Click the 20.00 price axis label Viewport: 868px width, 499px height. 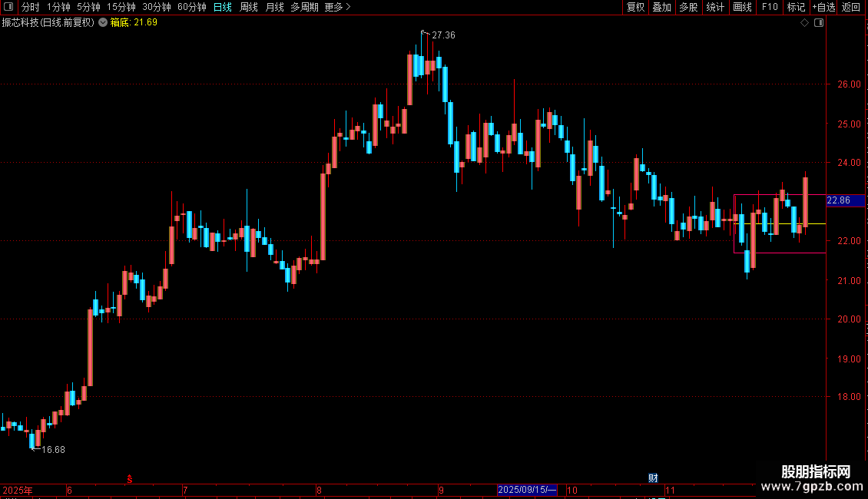[x=849, y=319]
